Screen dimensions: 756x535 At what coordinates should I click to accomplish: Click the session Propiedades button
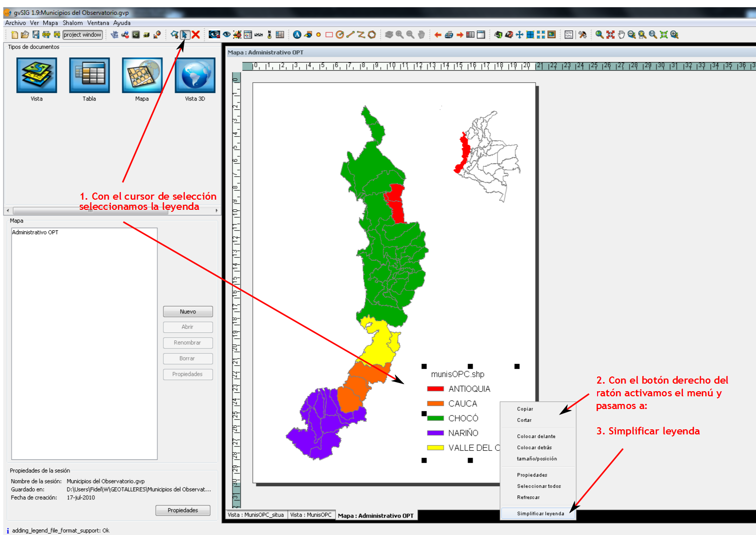pos(183,510)
